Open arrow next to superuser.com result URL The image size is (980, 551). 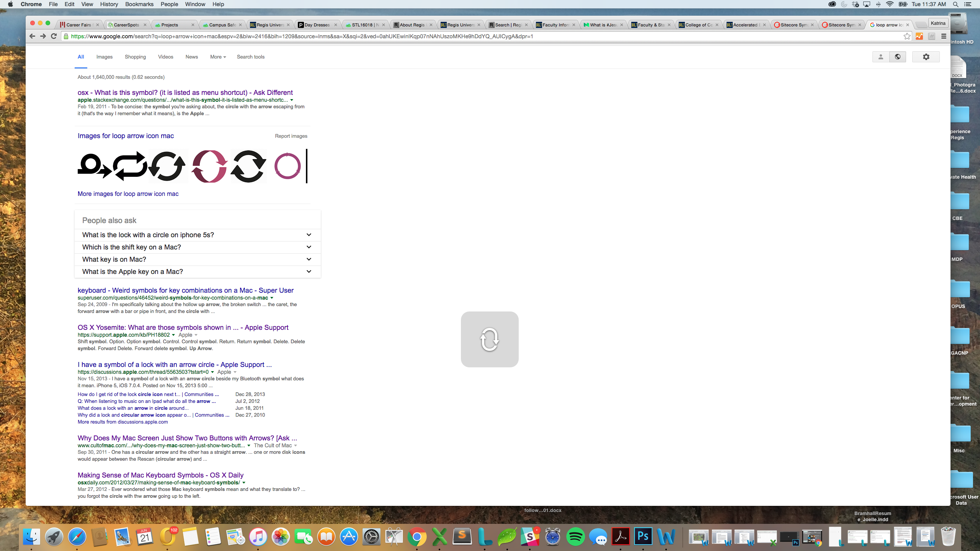[272, 298]
